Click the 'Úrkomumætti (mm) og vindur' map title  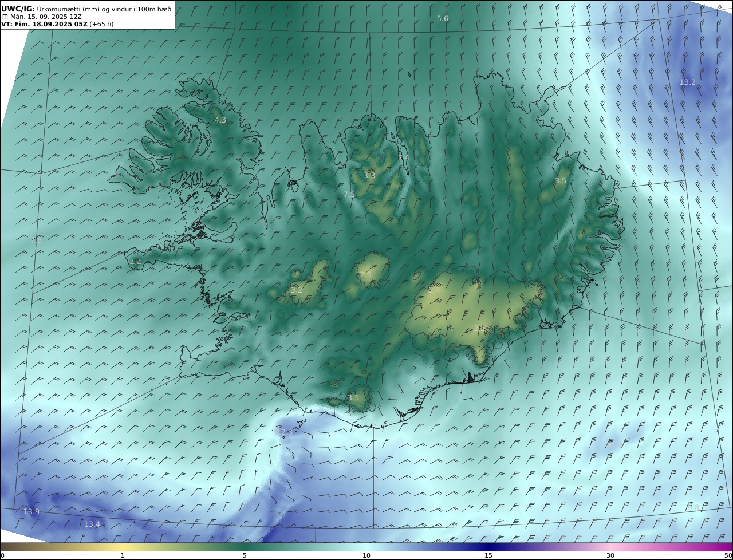point(104,9)
